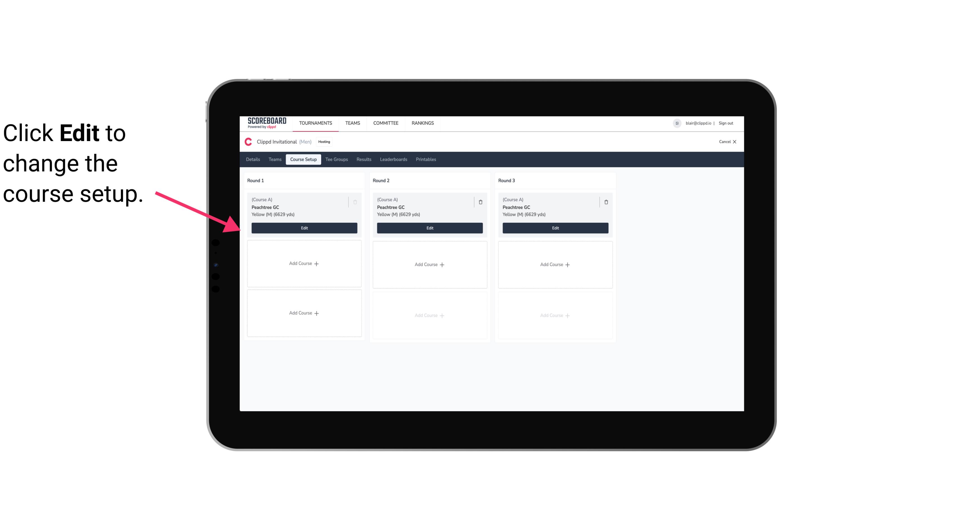Click delete icon for Round 2 course card
Viewport: 980px width, 527px height.
480,202
